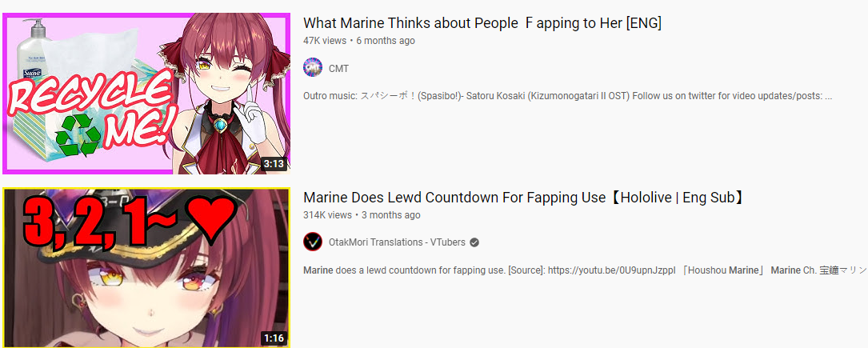Open the '3, 2, 1' countdown thumbnail

(x=146, y=268)
